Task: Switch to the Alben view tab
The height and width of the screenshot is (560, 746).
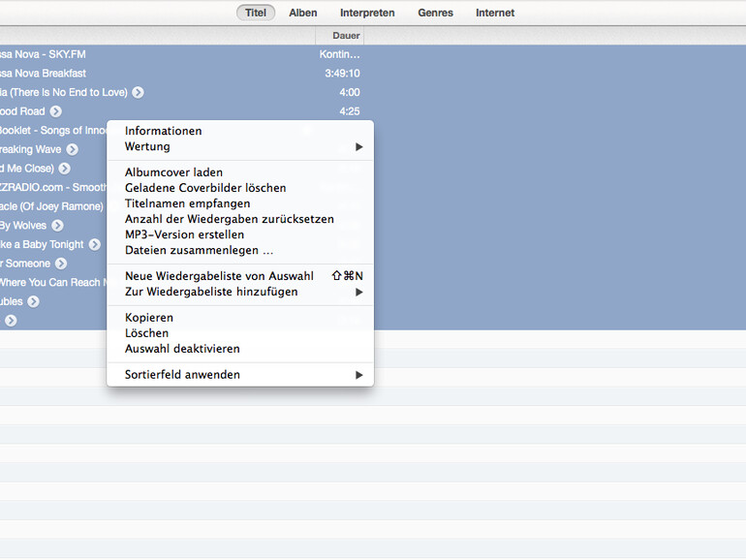Action: [x=302, y=13]
